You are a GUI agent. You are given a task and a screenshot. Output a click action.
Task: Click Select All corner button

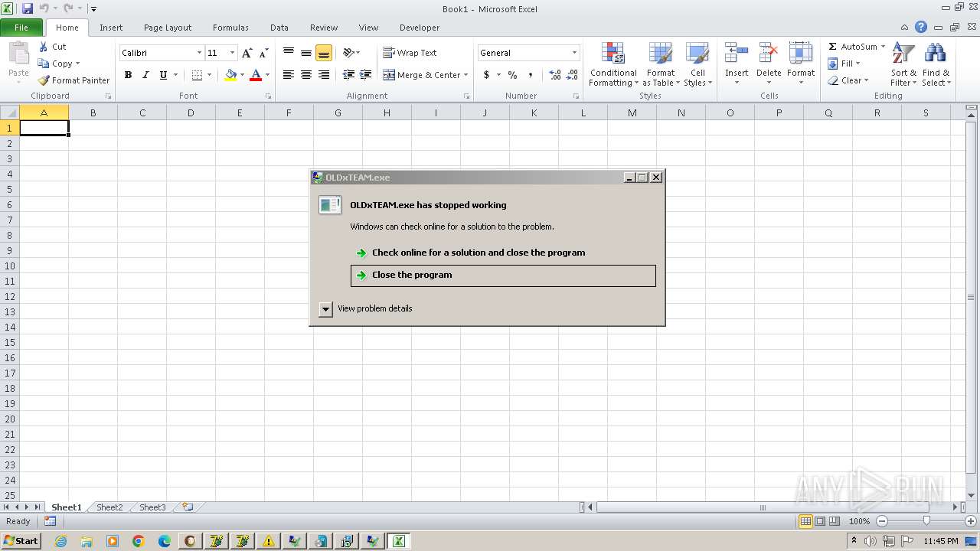coord(9,112)
